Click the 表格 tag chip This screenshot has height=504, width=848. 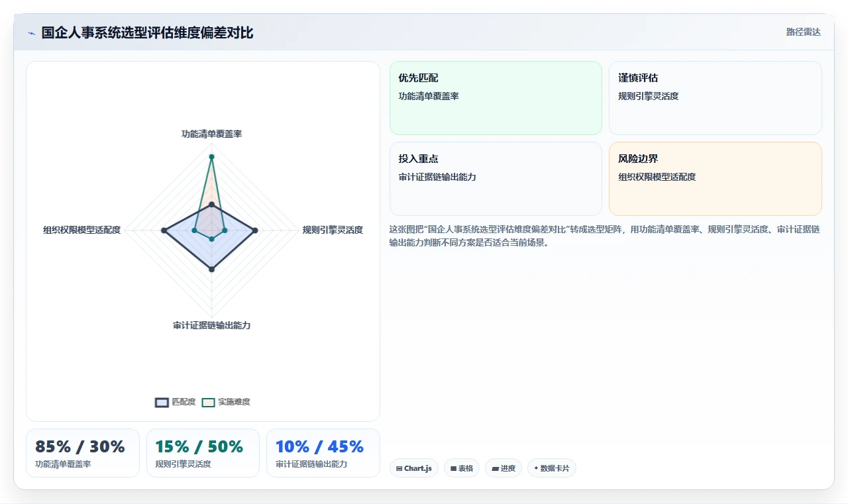462,468
